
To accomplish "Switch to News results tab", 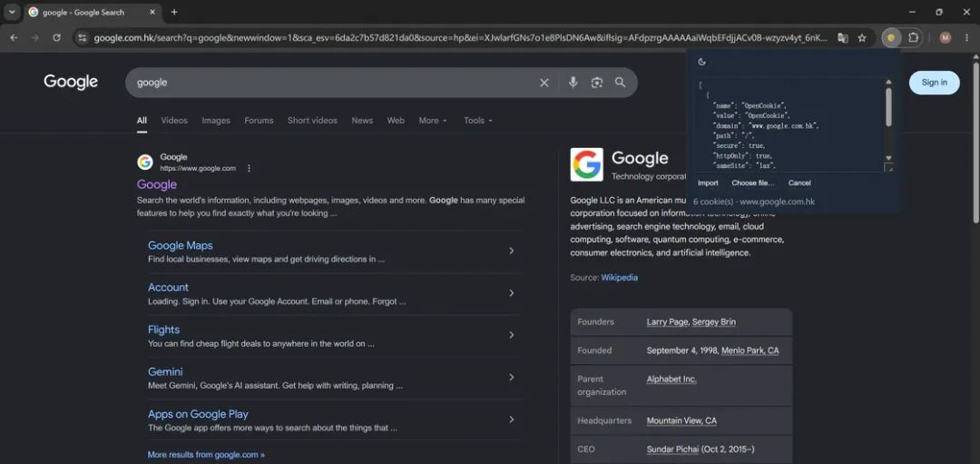I will [x=362, y=121].
